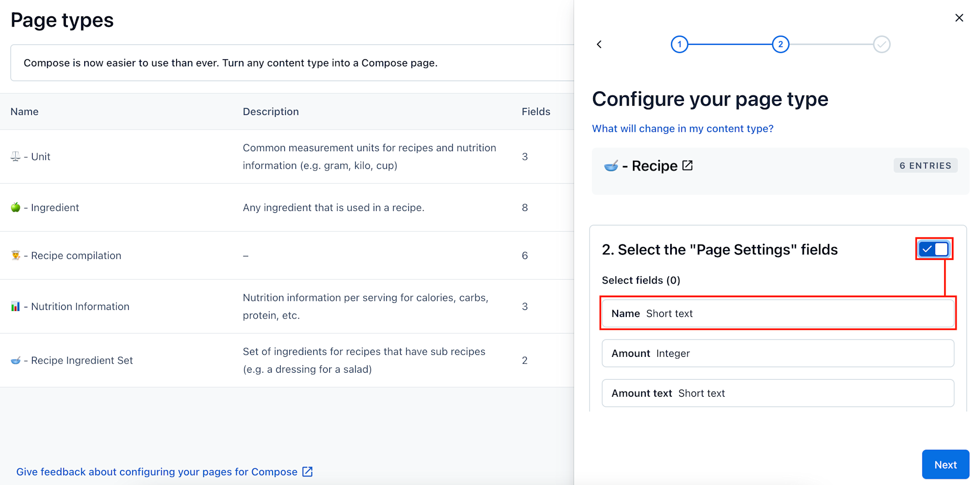Click the '2. Select the "Page Settings" fields' title
The width and height of the screenshot is (980, 485).
(x=720, y=250)
